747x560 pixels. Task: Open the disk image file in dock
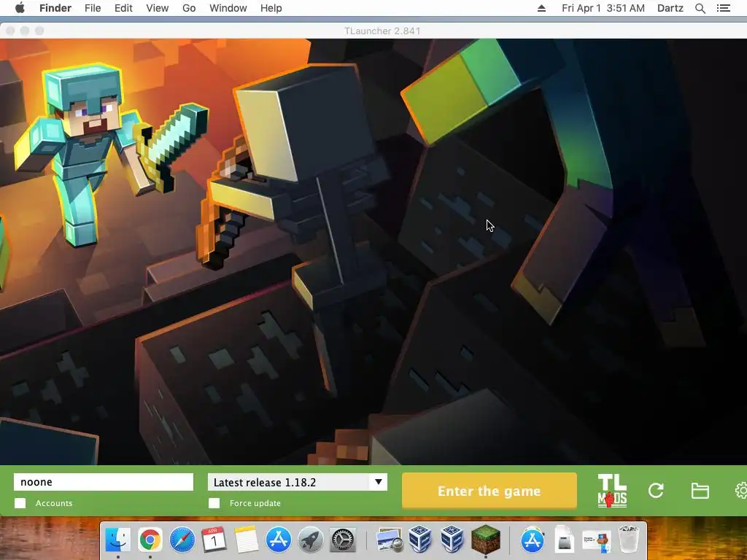pyautogui.click(x=564, y=539)
